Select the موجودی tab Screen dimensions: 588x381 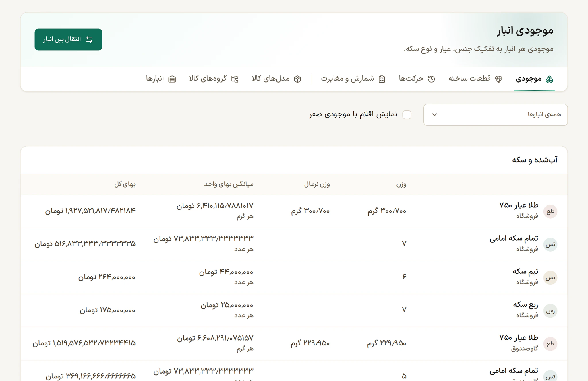pos(534,79)
